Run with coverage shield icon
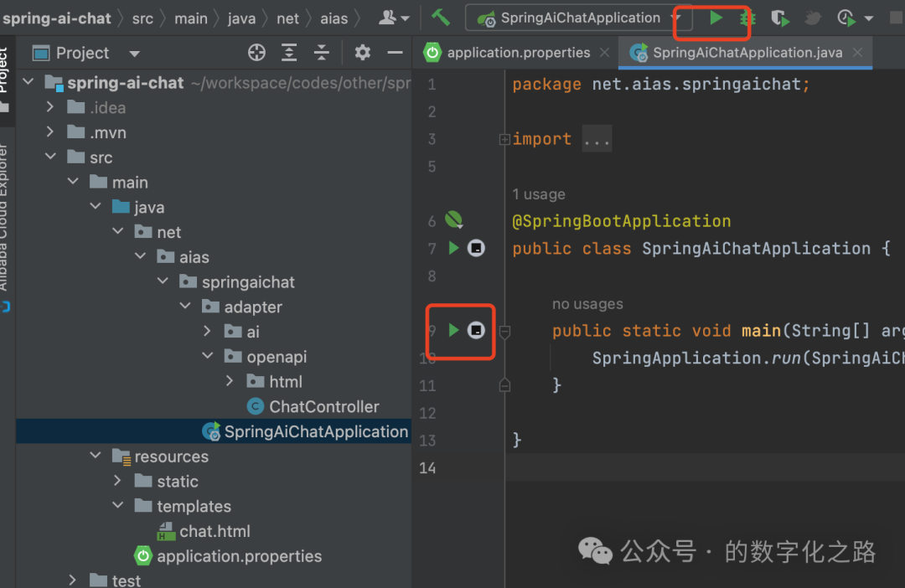905x588 pixels. pos(780,18)
